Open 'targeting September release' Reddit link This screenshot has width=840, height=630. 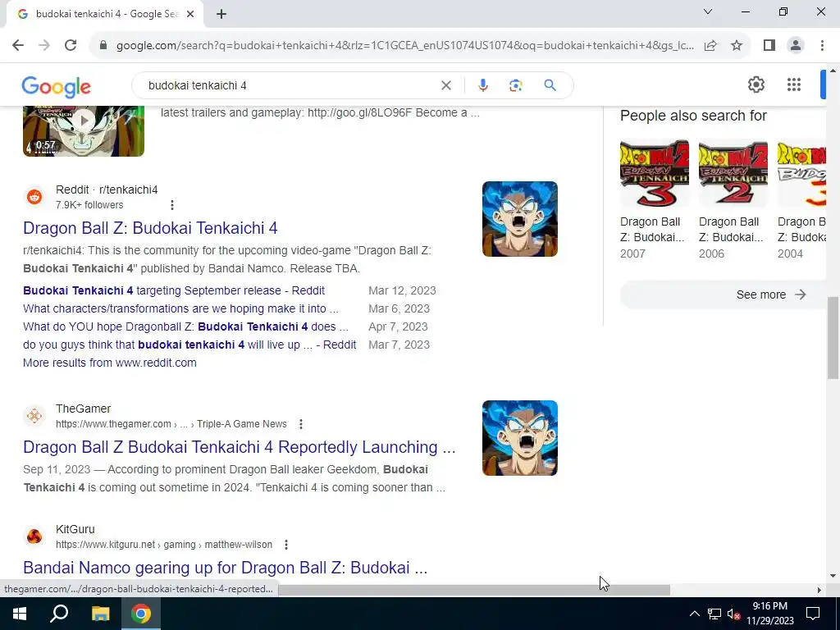174,291
